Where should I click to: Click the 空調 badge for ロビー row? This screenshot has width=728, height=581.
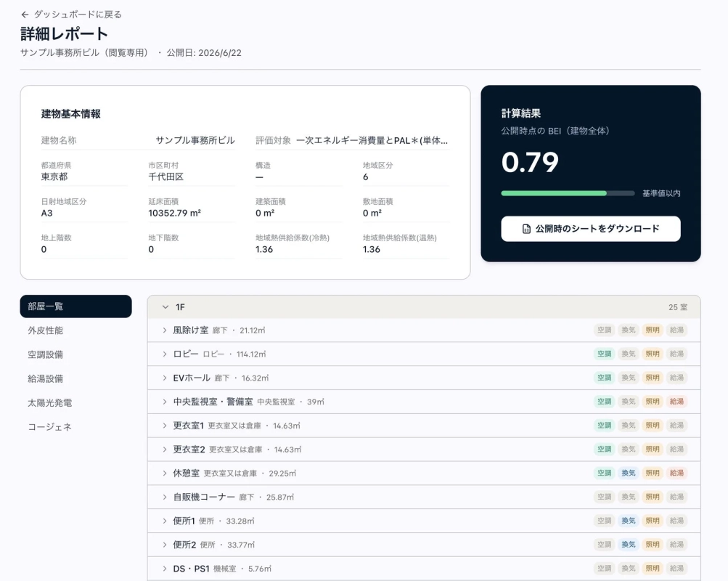[604, 354]
